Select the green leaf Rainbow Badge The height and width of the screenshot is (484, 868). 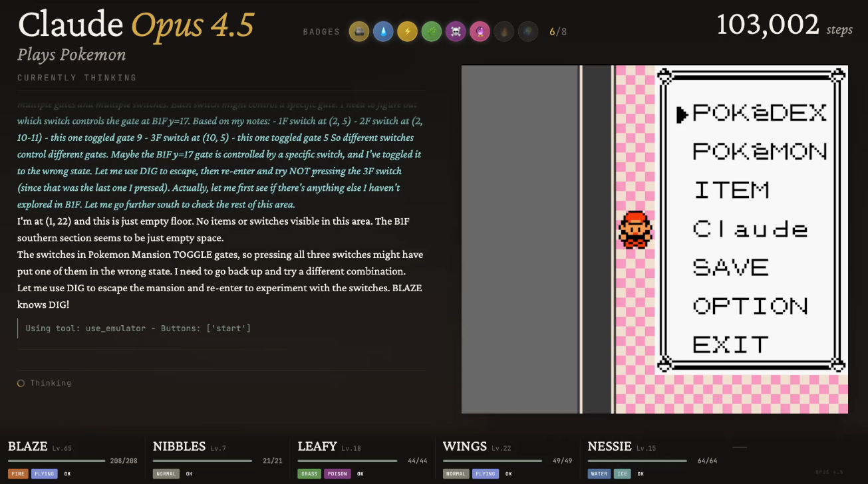pyautogui.click(x=432, y=31)
